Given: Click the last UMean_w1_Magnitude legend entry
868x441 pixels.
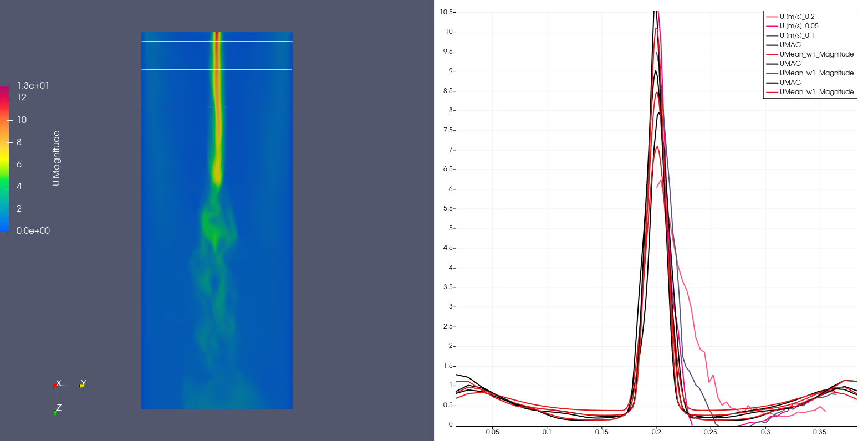Looking at the screenshot, I should [x=816, y=92].
